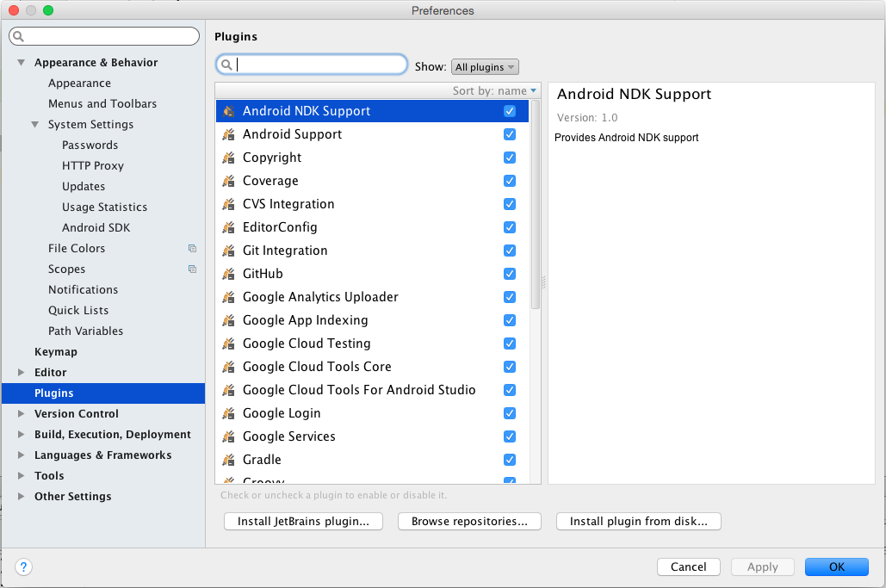Screen dimensions: 886x588
Task: Click the OK button
Action: point(837,567)
